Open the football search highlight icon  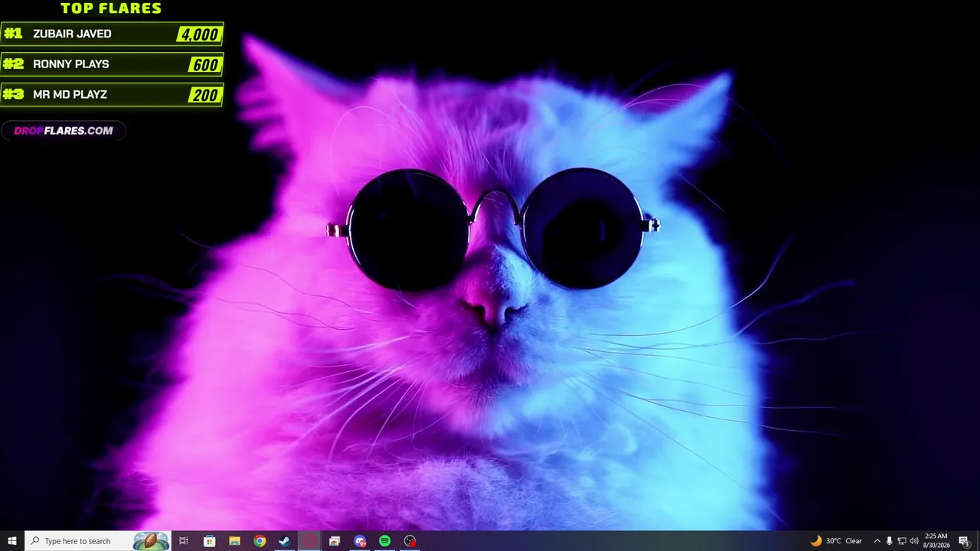151,541
